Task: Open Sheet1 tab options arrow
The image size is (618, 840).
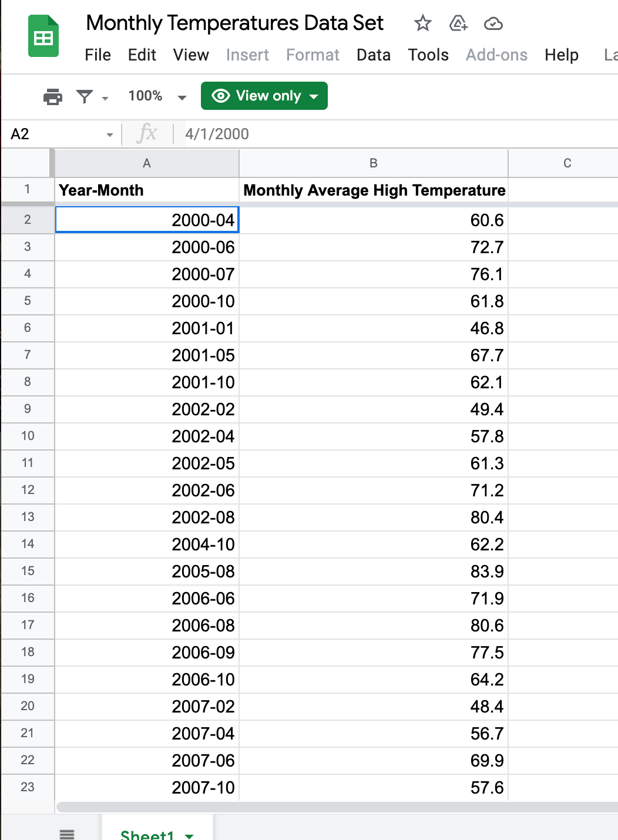Action: coord(189,835)
